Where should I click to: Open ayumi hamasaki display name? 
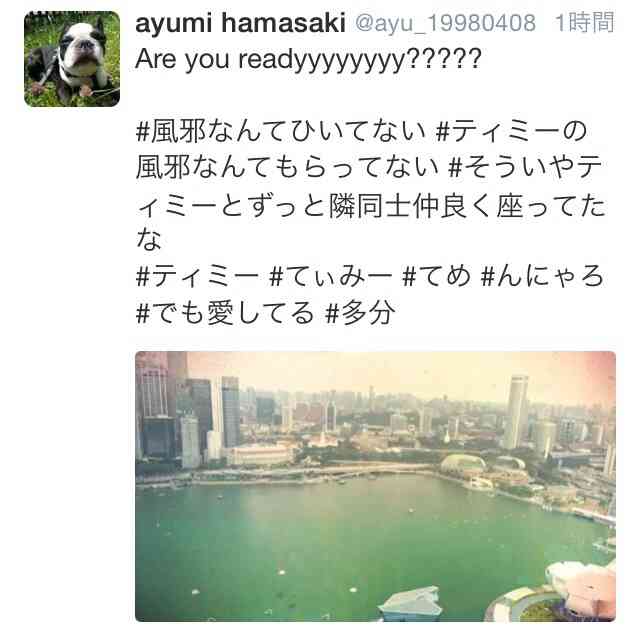240,22
